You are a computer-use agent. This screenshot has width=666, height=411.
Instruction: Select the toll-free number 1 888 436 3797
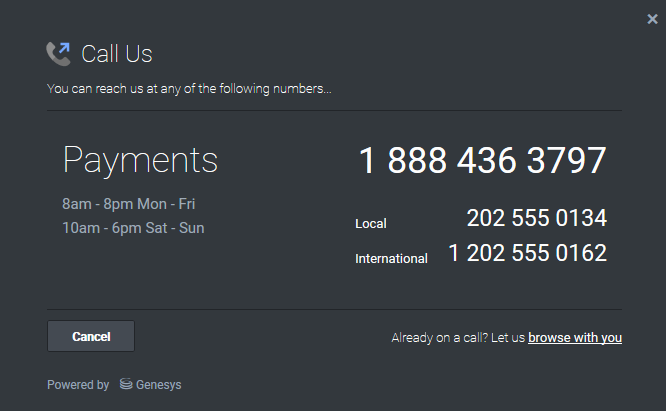pyautogui.click(x=482, y=161)
